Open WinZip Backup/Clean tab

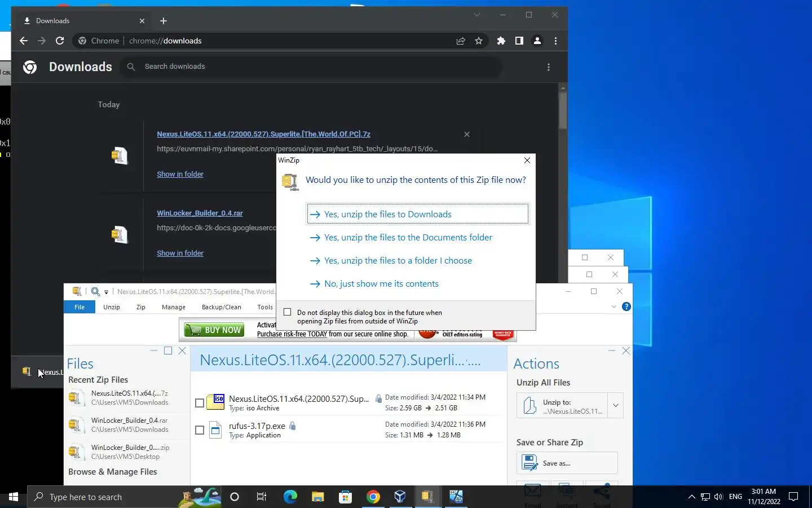222,307
